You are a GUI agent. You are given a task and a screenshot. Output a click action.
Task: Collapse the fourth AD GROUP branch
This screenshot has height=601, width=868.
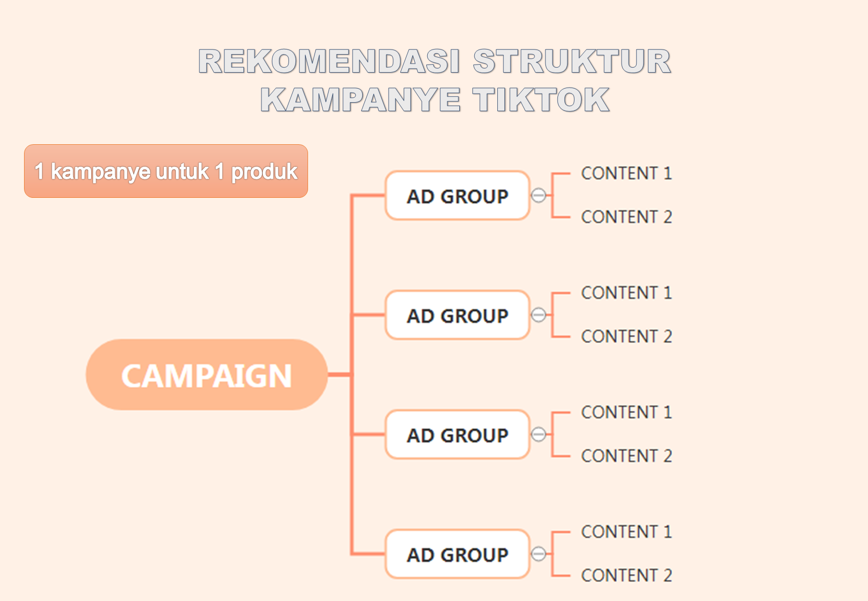click(x=538, y=554)
